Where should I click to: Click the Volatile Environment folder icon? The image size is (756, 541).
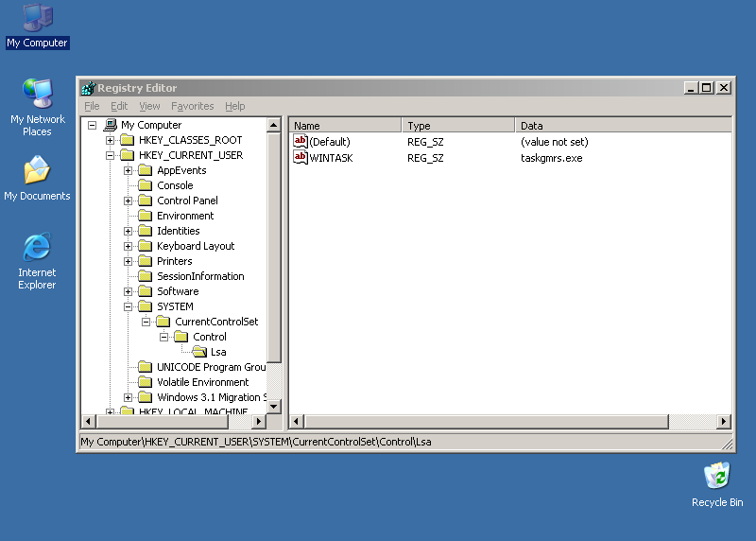(x=146, y=382)
